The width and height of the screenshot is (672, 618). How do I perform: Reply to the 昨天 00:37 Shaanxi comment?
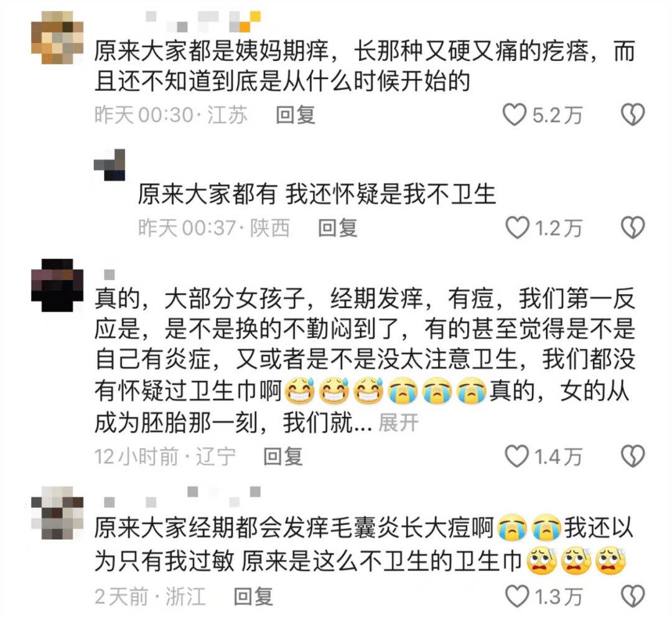337,228
